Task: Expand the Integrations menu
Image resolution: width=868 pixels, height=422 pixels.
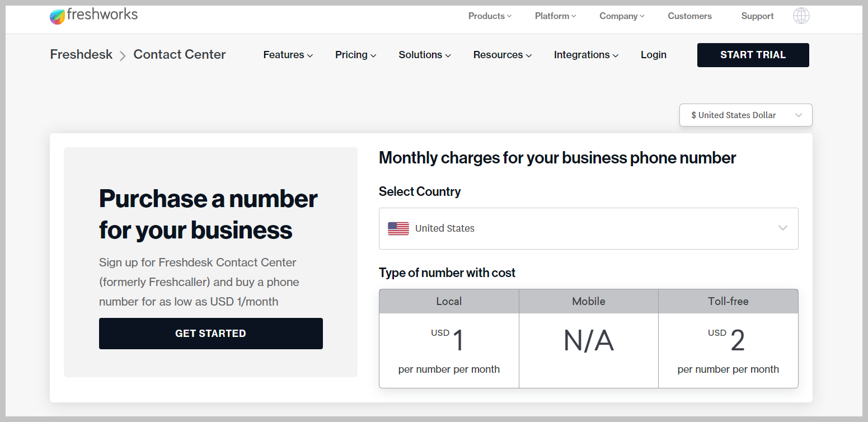Action: click(x=585, y=55)
